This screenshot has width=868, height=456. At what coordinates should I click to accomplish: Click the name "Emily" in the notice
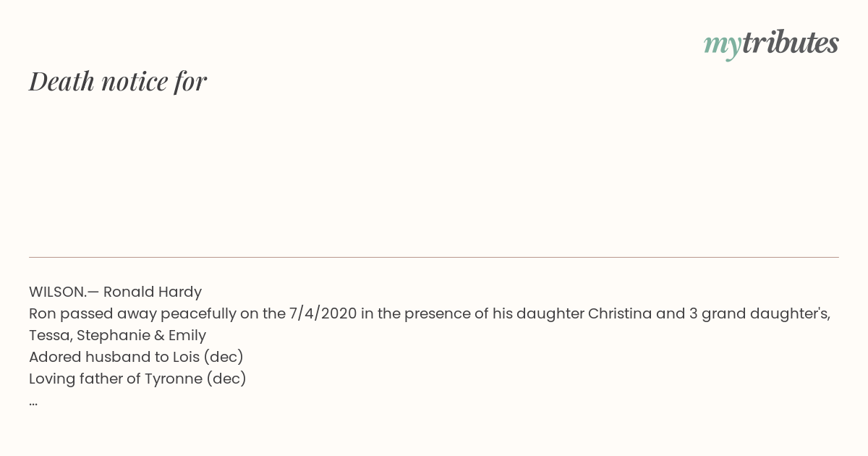coord(187,335)
